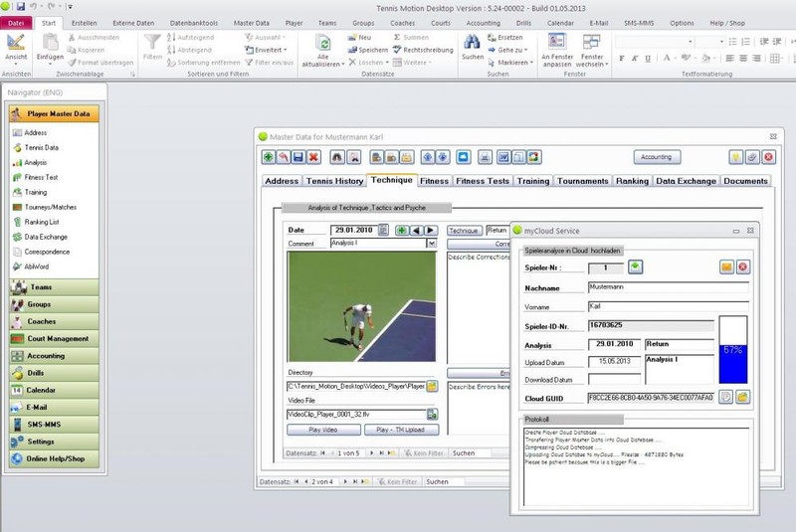Click the blue 57% upload progress bar

732,350
